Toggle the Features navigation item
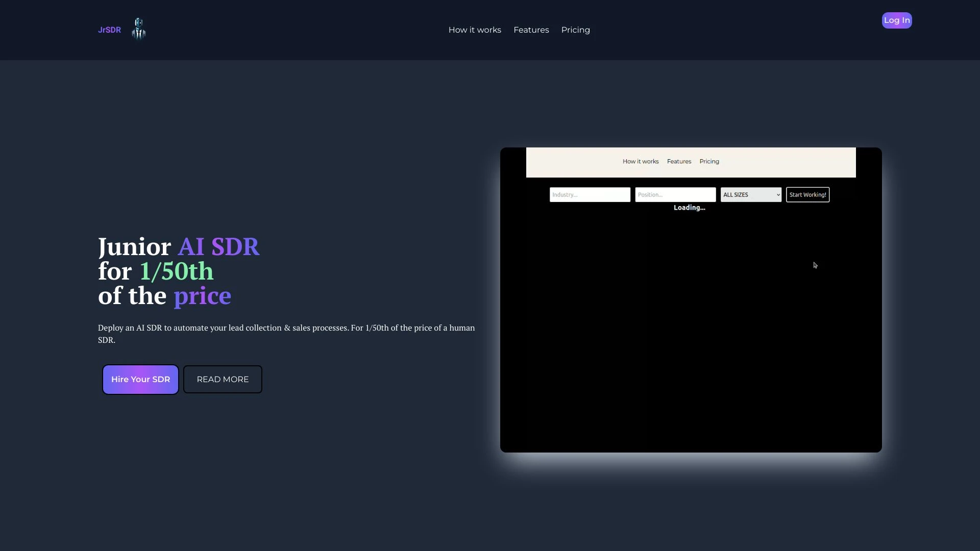The height and width of the screenshot is (551, 980). coord(531,30)
